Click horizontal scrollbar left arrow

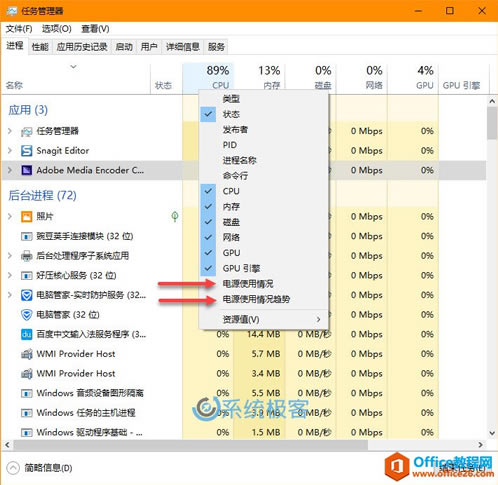7,445
